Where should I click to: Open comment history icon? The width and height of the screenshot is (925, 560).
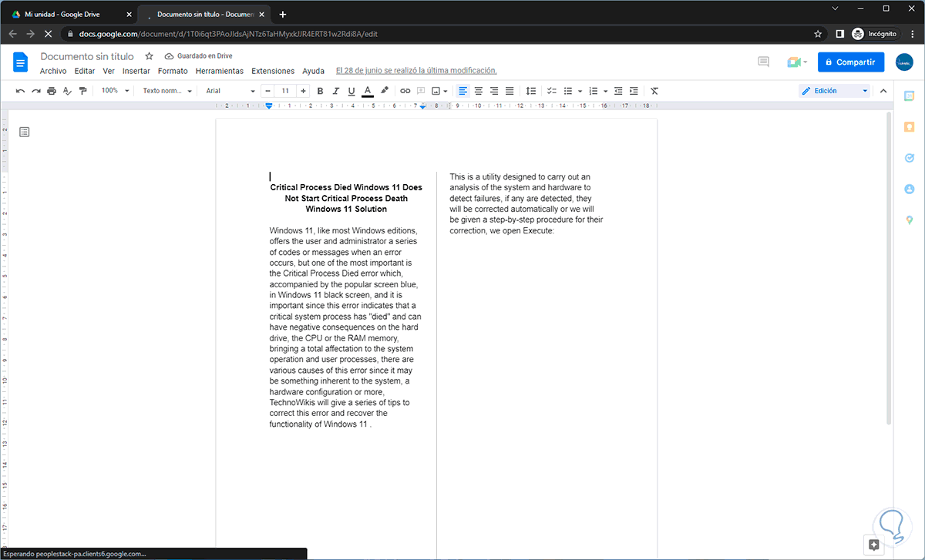point(763,62)
